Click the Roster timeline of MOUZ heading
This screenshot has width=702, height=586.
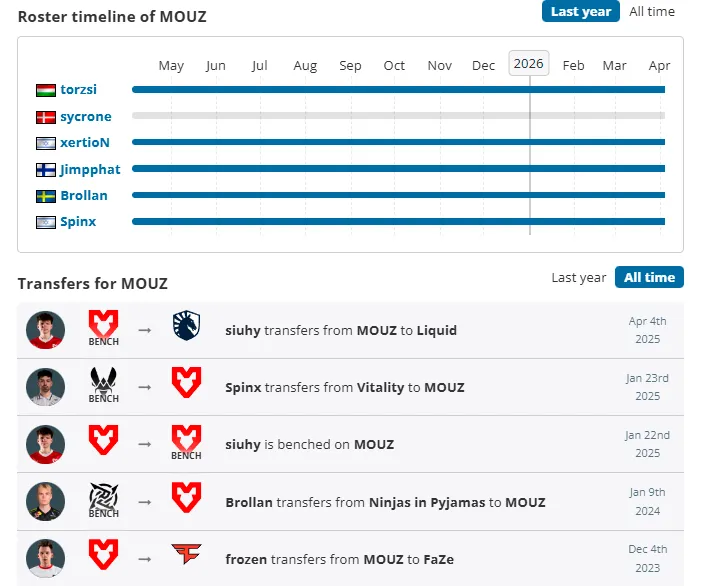pos(112,17)
